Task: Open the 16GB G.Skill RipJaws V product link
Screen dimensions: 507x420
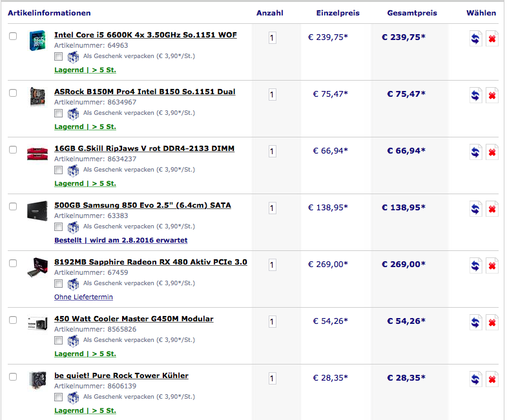Action: tap(144, 148)
